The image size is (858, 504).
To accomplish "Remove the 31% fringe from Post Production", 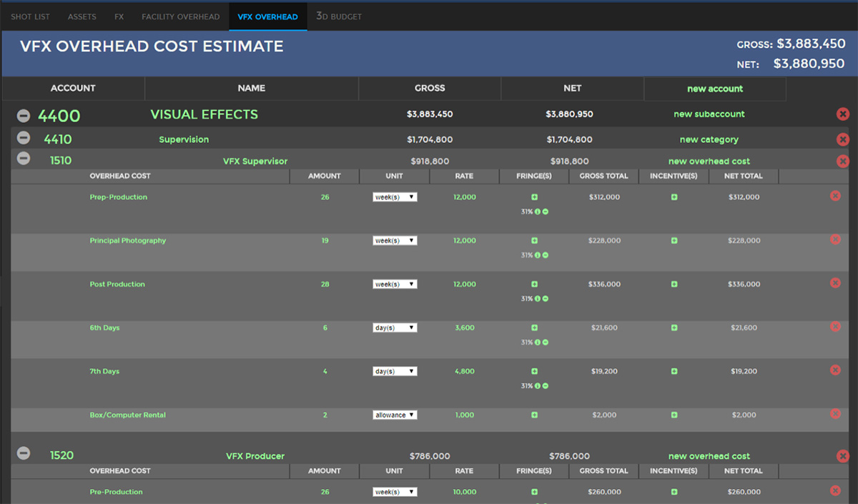I will (546, 299).
